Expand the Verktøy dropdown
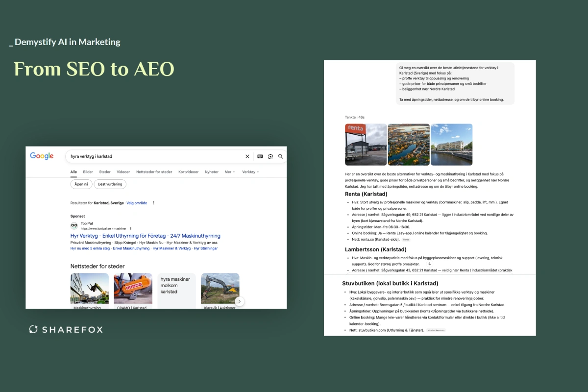The height and width of the screenshot is (392, 588). pos(250,172)
